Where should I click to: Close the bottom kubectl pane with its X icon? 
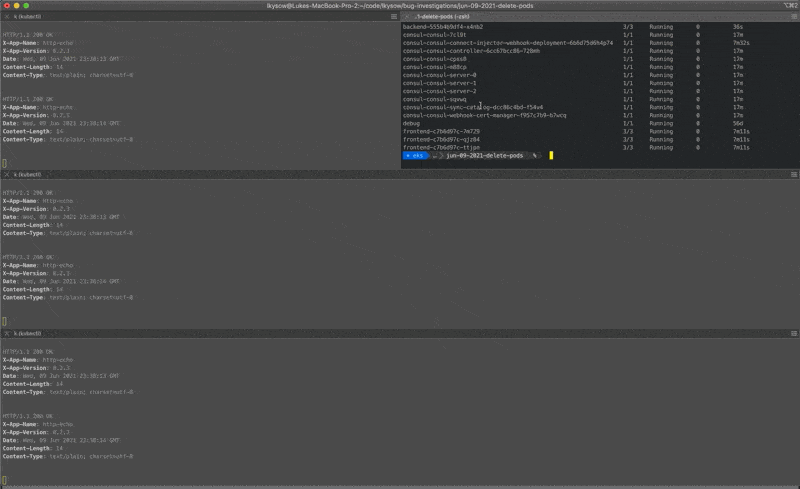(x=7, y=333)
